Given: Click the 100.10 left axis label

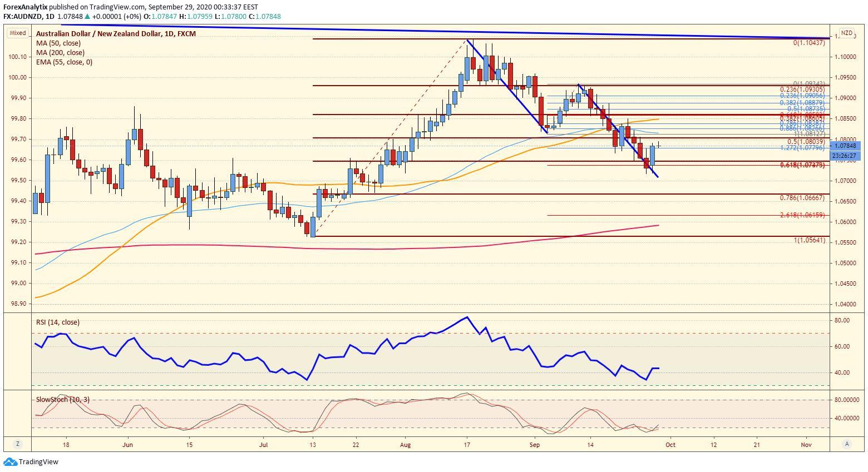Looking at the screenshot, I should click(17, 57).
